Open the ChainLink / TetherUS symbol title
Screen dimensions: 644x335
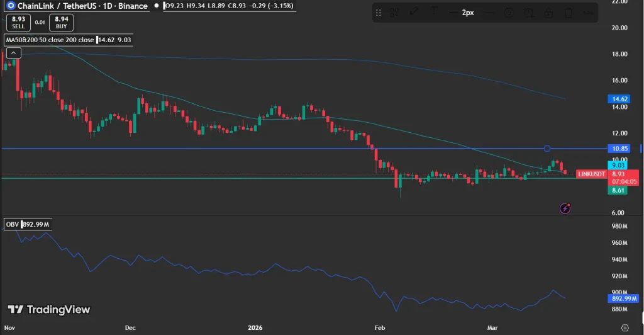click(82, 6)
